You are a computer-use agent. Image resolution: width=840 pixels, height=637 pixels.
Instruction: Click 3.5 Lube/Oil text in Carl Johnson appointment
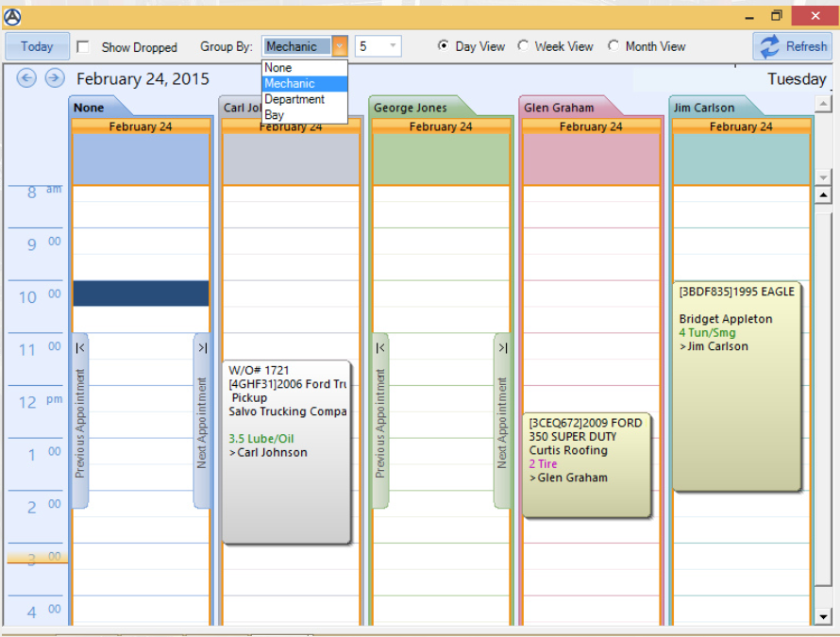(261, 439)
